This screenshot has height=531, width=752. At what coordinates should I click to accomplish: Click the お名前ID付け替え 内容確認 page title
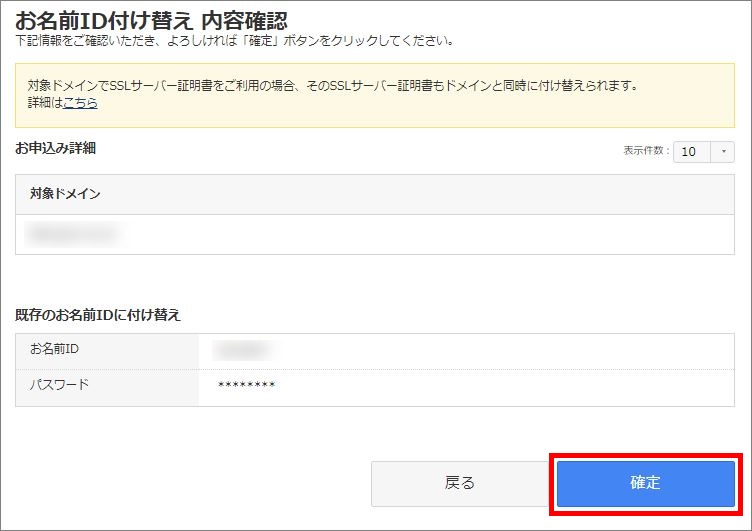[150, 19]
